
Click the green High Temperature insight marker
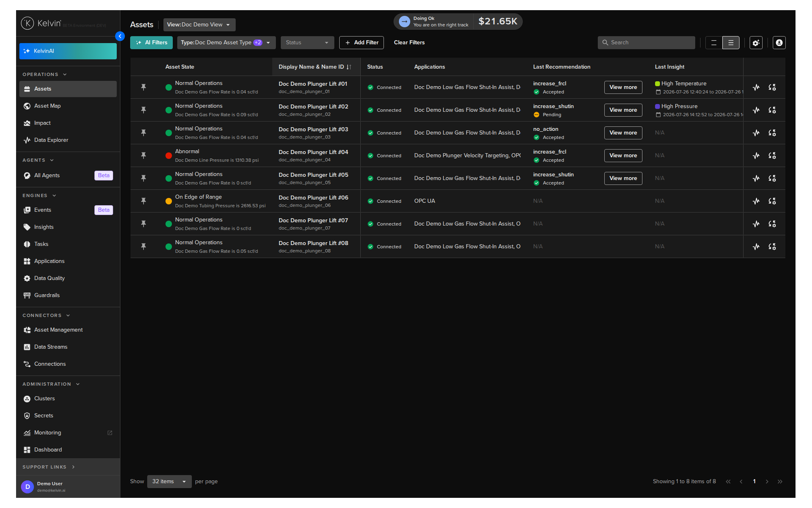coord(657,84)
